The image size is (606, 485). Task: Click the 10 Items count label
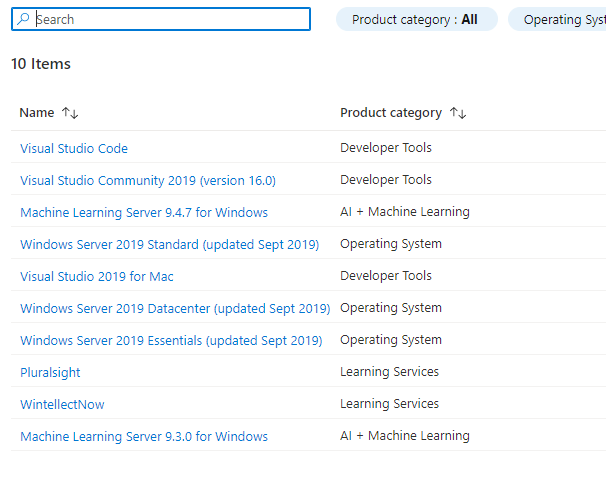coord(41,64)
